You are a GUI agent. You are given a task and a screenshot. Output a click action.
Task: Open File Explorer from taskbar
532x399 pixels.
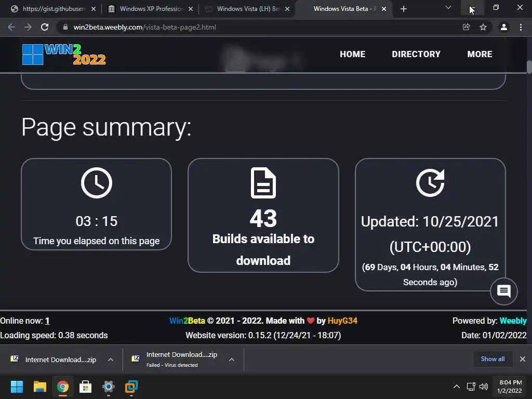[39, 387]
